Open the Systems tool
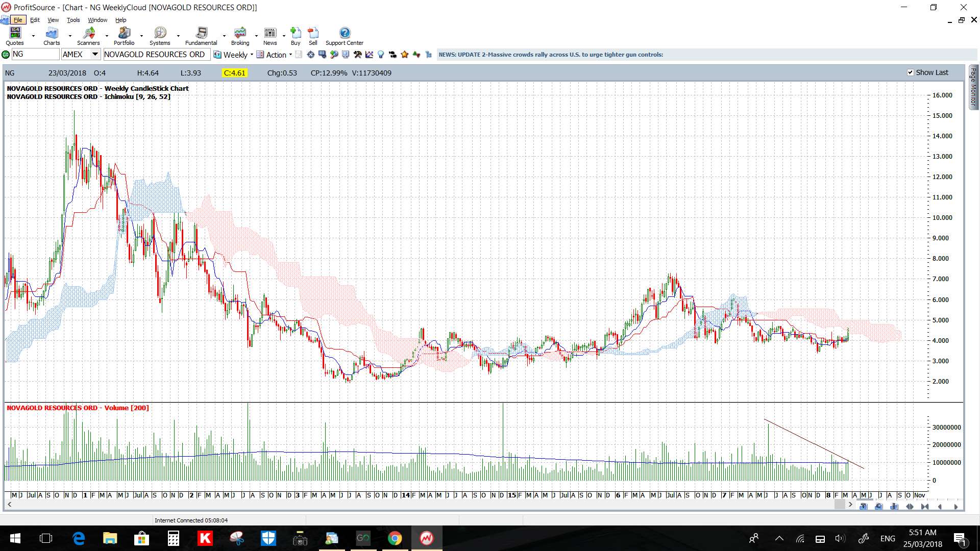The height and width of the screenshot is (551, 980). tap(160, 37)
